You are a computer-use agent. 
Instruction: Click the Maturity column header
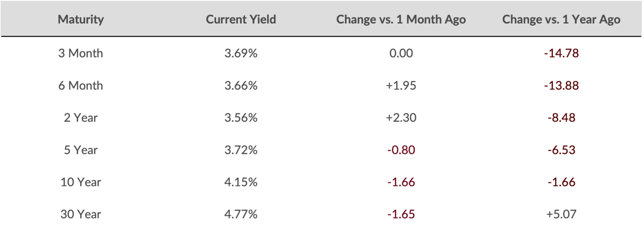coord(81,19)
